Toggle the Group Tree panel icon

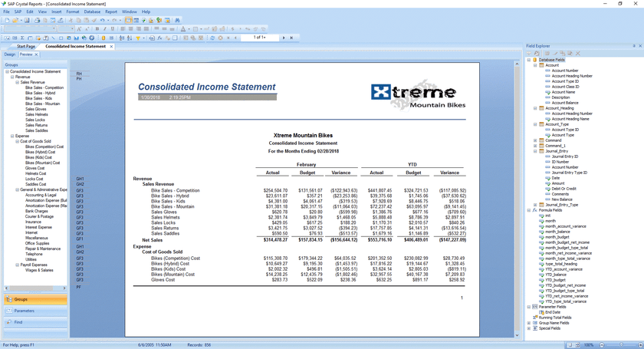tap(129, 20)
